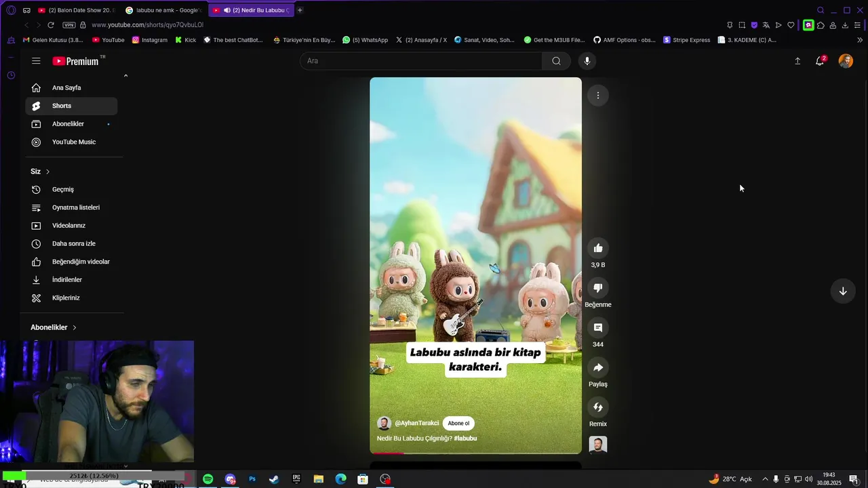Open the browser downloads icon
The height and width of the screenshot is (488, 868).
pyautogui.click(x=845, y=25)
